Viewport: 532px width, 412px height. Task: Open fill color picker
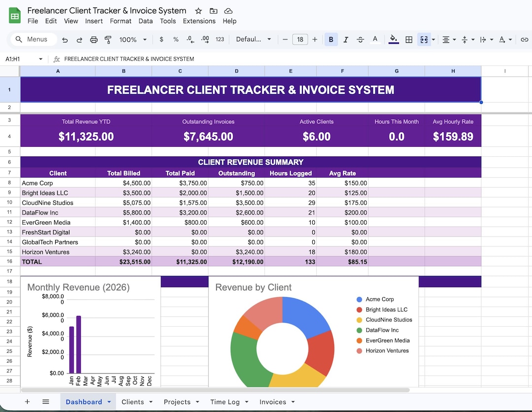pyautogui.click(x=394, y=39)
